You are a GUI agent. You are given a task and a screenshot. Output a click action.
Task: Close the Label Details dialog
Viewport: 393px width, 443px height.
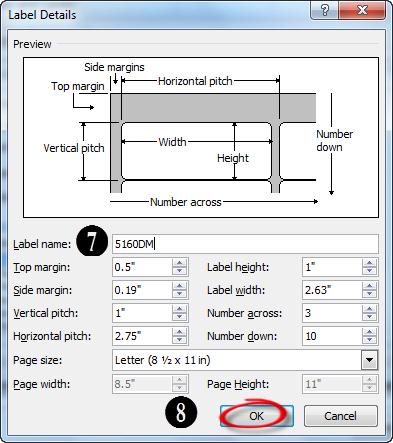(362, 10)
